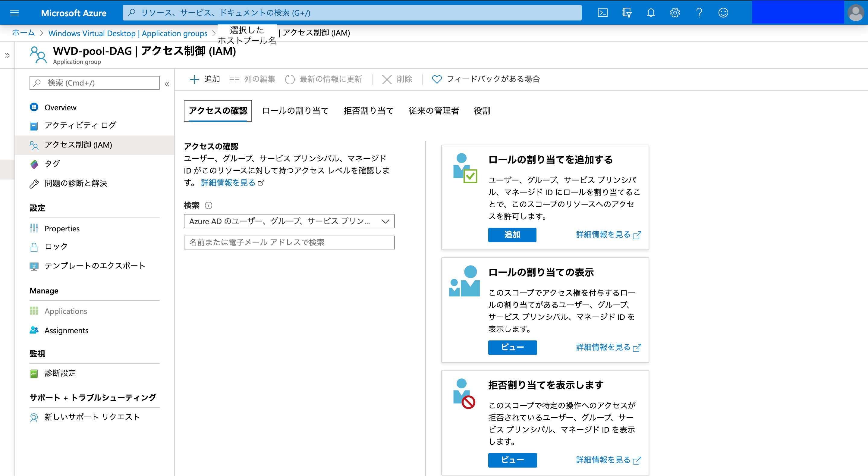Click the name or email search field
868x476 pixels.
289,243
